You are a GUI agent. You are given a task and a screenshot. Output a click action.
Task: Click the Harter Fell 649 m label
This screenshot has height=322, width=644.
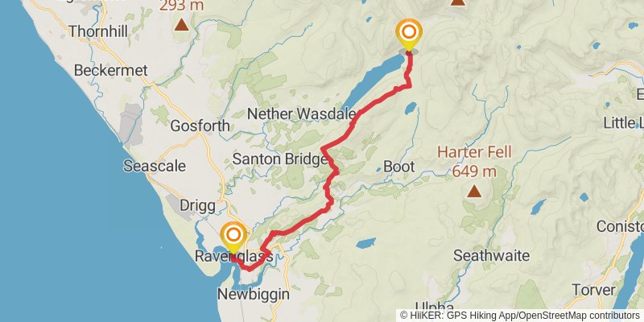pos(474,161)
